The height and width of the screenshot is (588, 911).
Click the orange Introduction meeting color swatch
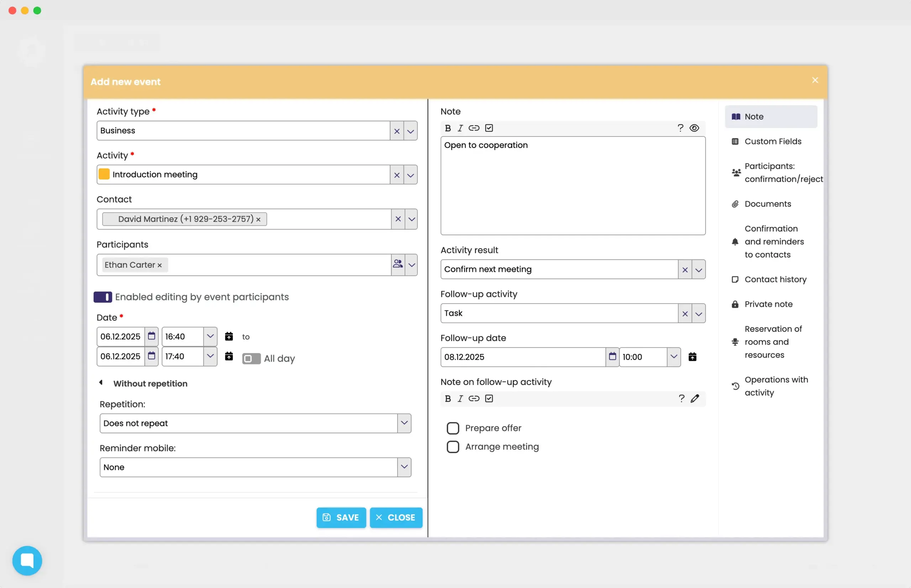(x=104, y=175)
